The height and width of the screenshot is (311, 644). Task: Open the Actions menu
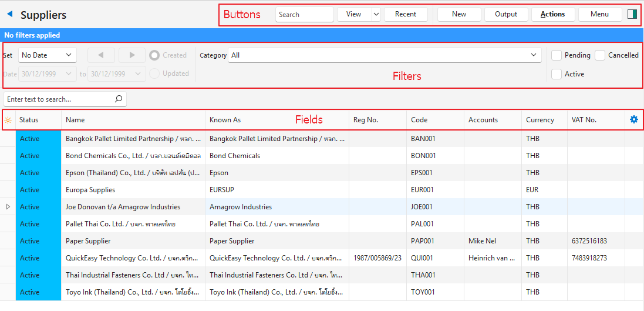point(552,14)
